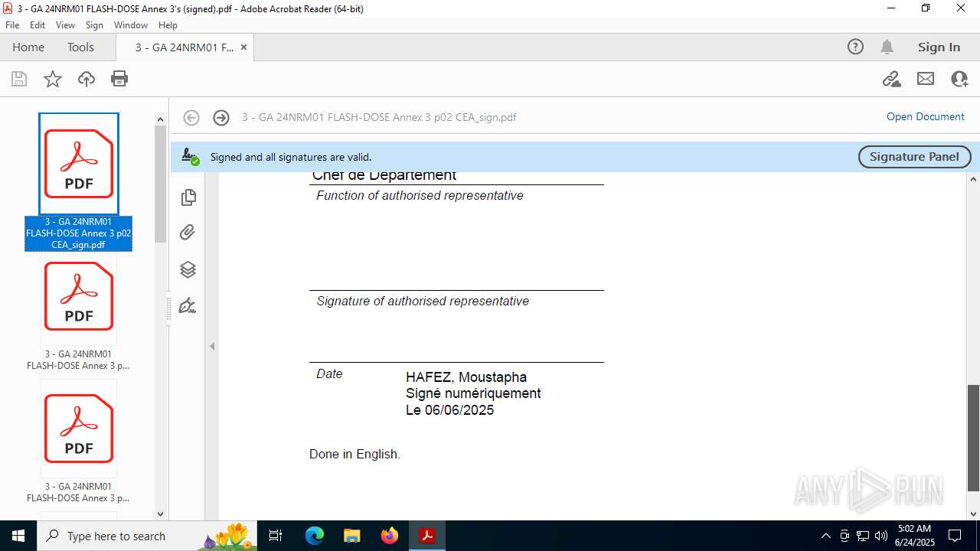Switch to Adobe Acrobat taskbar icon
The image size is (980, 551).
pyautogui.click(x=427, y=536)
